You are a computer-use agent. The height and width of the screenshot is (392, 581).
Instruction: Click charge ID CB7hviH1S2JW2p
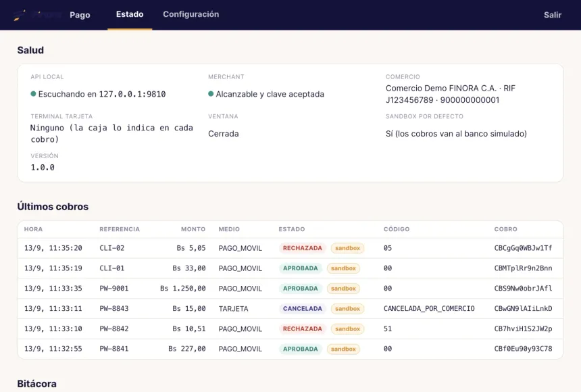pos(523,328)
